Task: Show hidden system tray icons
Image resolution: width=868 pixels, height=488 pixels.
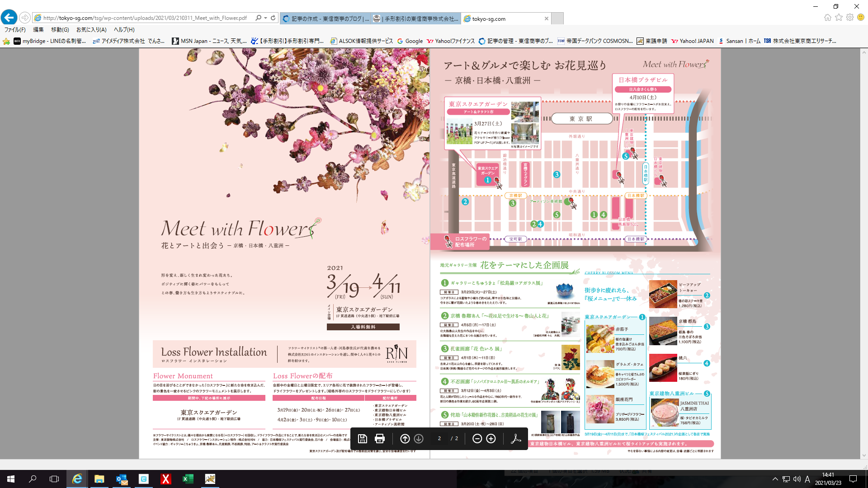Action: [x=775, y=479]
